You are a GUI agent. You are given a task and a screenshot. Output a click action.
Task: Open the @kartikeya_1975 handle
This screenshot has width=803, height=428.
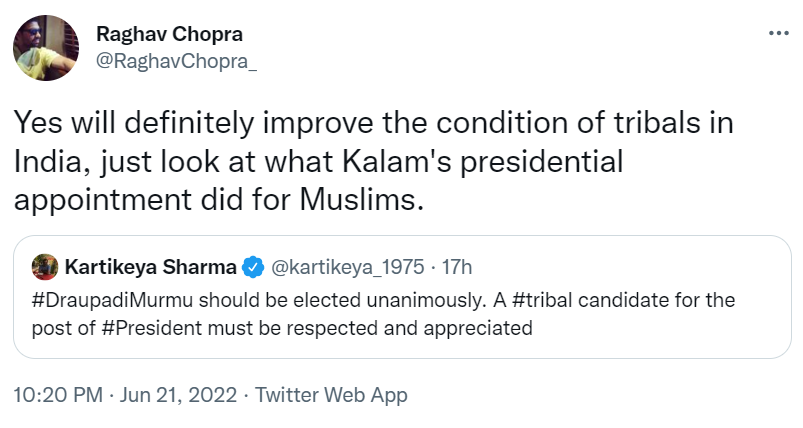click(x=347, y=267)
